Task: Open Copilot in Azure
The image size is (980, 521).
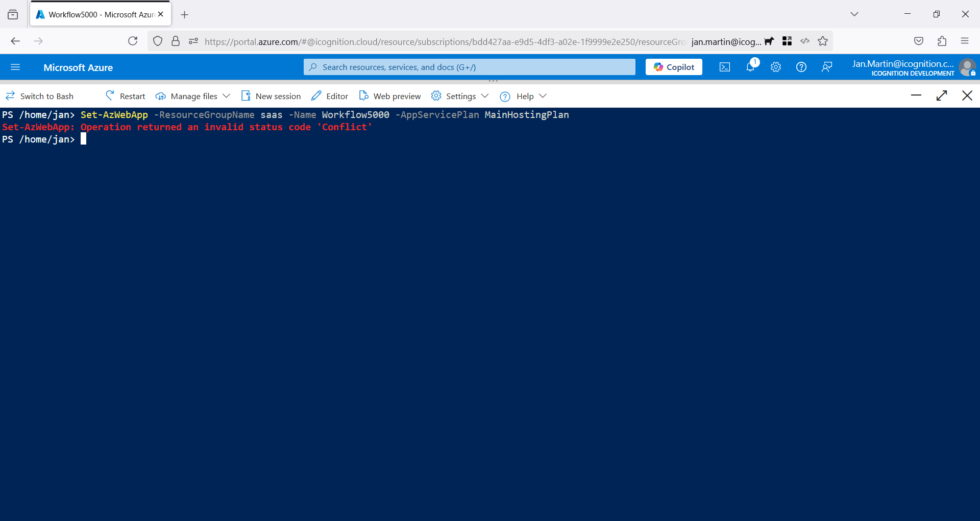Action: (674, 67)
